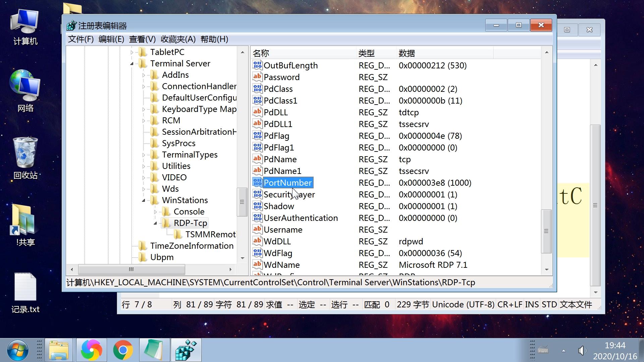Click the SecurityLayer registry value icon

[x=258, y=194]
